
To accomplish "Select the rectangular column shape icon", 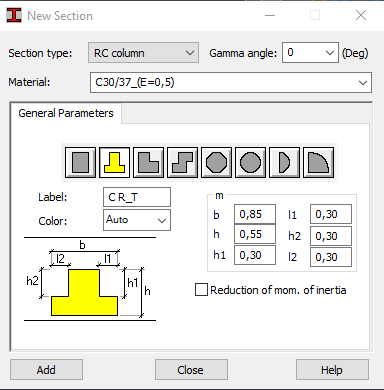I will click(x=80, y=162).
